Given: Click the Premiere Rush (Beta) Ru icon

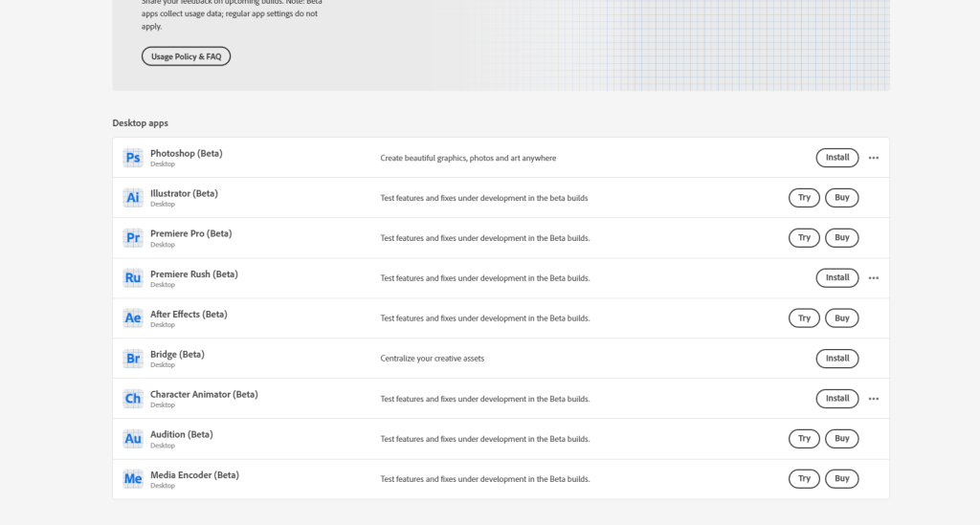Looking at the screenshot, I should pos(133,278).
